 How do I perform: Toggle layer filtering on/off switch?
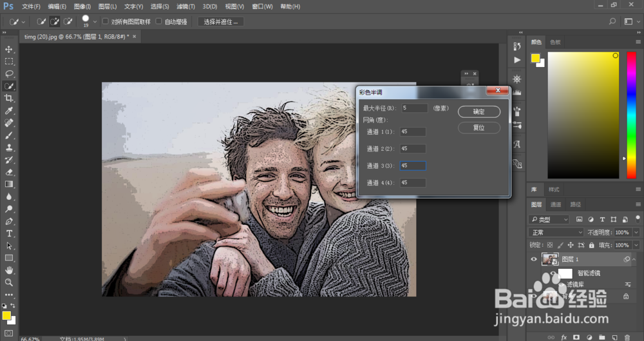[638, 219]
